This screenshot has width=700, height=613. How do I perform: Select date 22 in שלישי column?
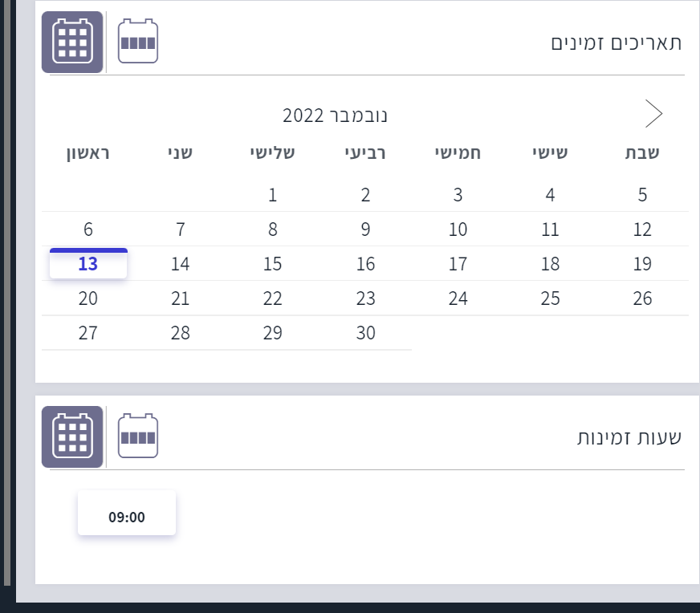pyautogui.click(x=273, y=298)
